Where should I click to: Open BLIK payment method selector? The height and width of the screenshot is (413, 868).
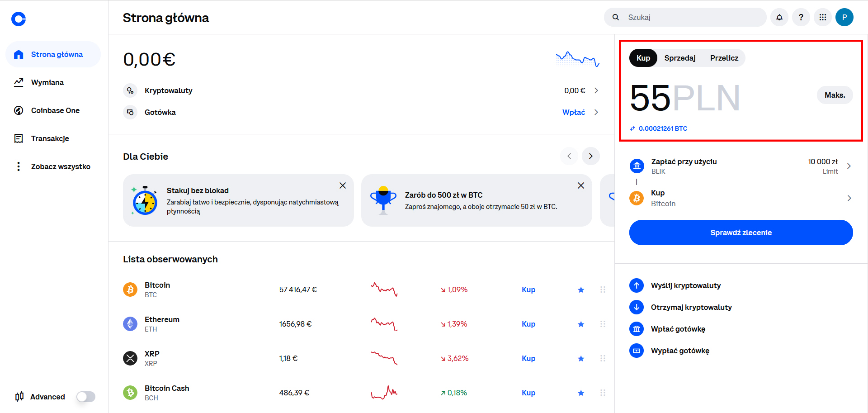tap(741, 166)
